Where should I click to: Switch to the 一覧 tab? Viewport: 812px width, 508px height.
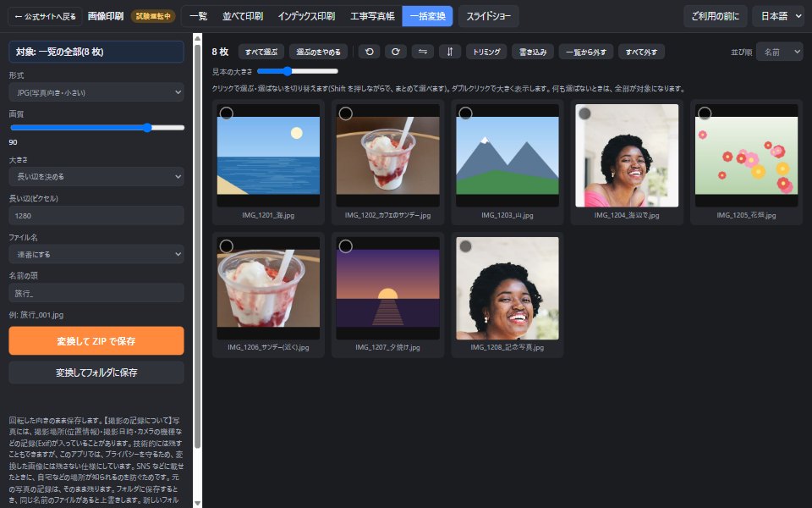(x=198, y=16)
